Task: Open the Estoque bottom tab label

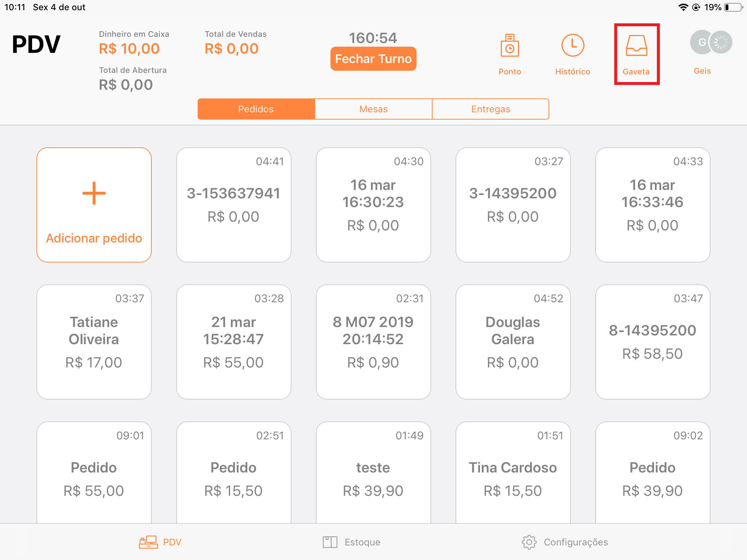Action: 363,542
